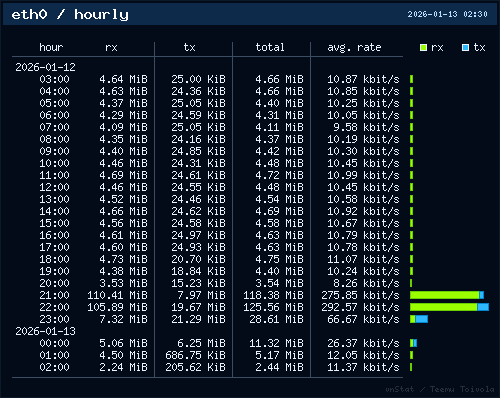Click tx value 18.84 KiB
This screenshot has width=500, height=398.
(198, 271)
